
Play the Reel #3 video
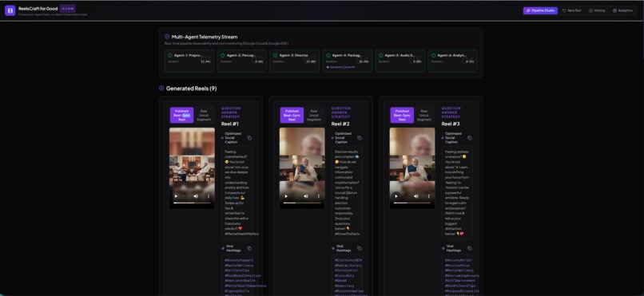click(x=396, y=196)
